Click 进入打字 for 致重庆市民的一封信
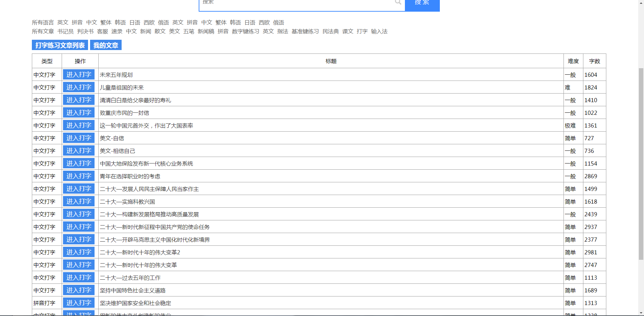Image resolution: width=644 pixels, height=316 pixels. point(79,112)
